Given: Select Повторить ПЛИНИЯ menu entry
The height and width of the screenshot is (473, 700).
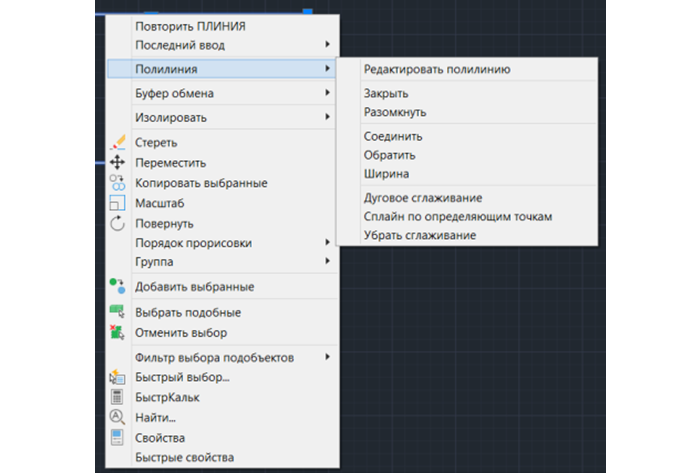Looking at the screenshot, I should [x=190, y=26].
